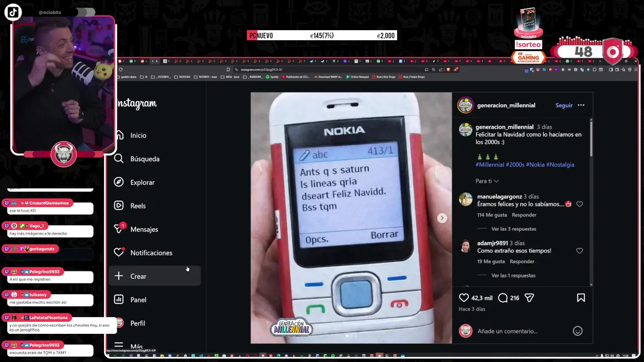The height and width of the screenshot is (362, 644).
Task: Expand the Para ti comments dropdown
Action: (487, 181)
